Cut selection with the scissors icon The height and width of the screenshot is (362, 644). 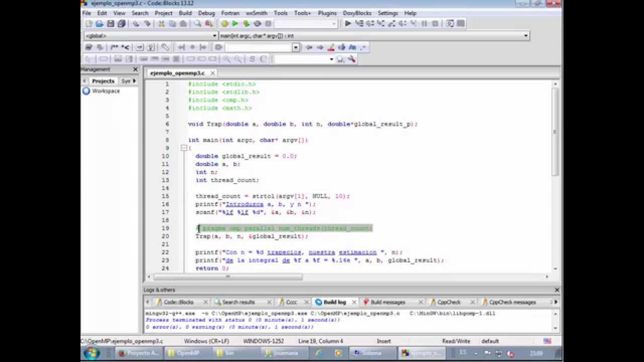click(x=161, y=24)
